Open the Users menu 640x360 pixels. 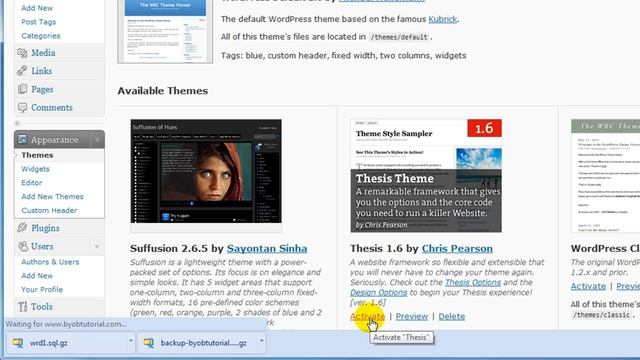(x=42, y=246)
